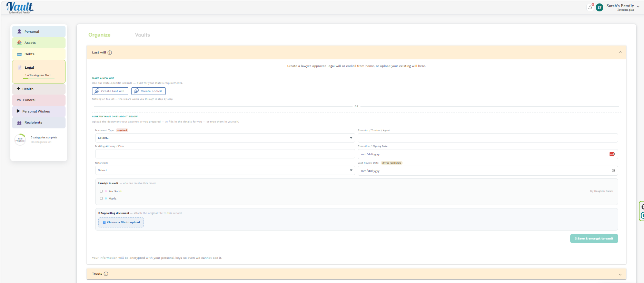Click the "MAKE A NEW ONE" heading

pos(103,78)
